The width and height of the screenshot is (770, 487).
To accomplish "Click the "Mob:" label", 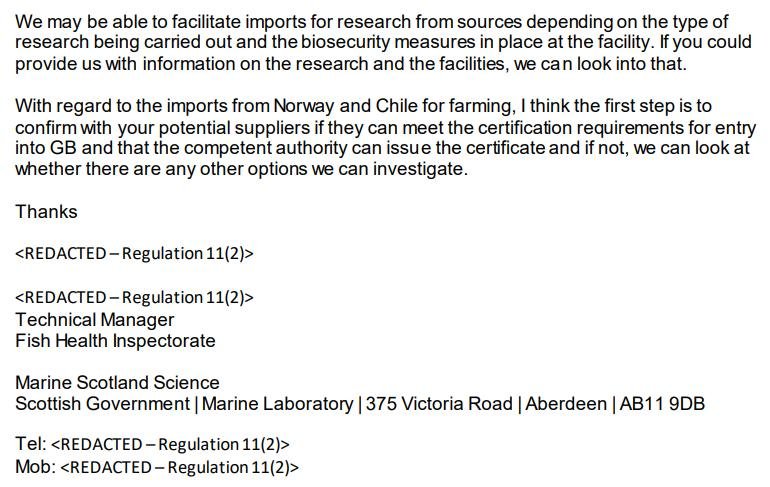I will (x=35, y=466).
